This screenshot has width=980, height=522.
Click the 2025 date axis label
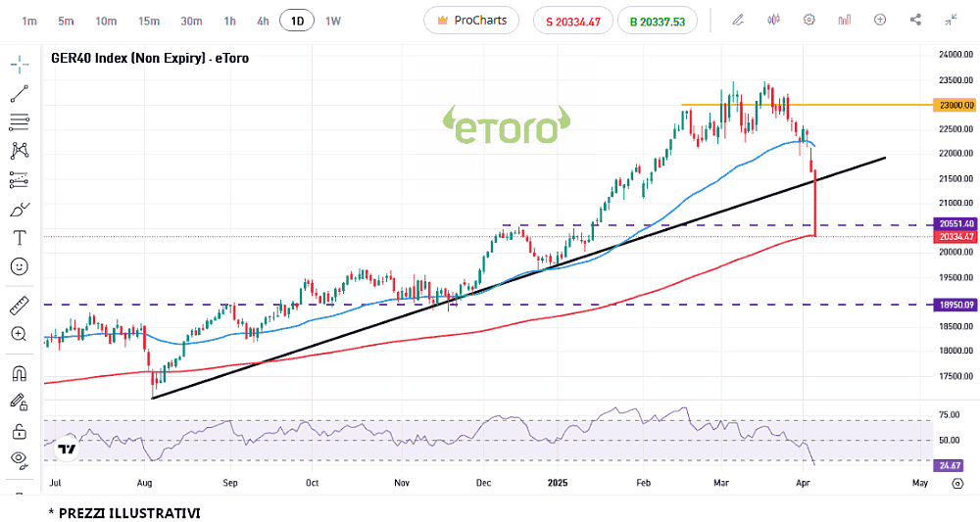(x=558, y=483)
